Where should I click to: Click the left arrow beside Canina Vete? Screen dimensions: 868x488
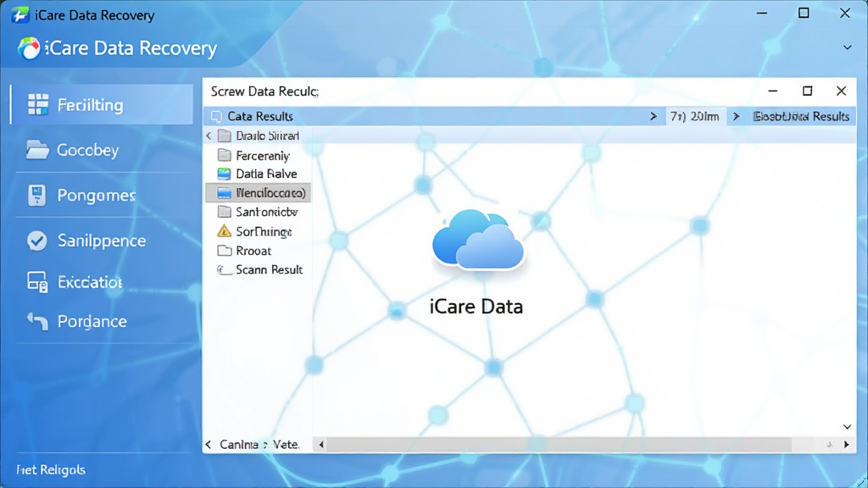(209, 444)
